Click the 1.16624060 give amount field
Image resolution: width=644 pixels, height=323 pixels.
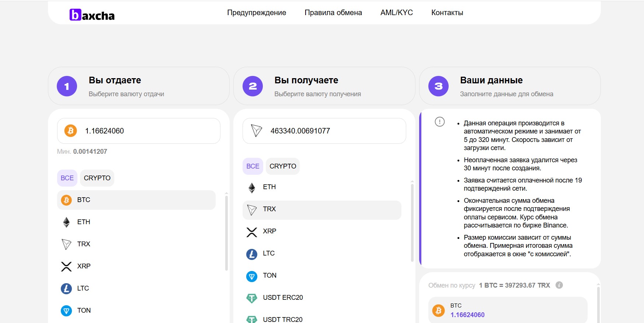(x=139, y=131)
